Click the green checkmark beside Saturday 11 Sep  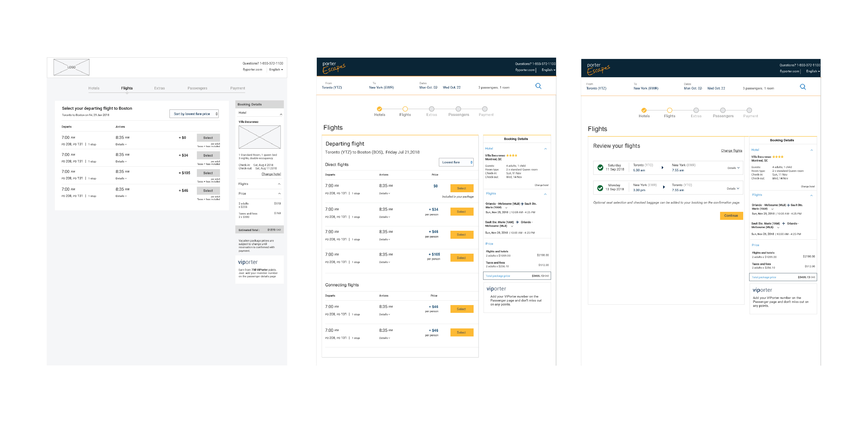pos(600,168)
